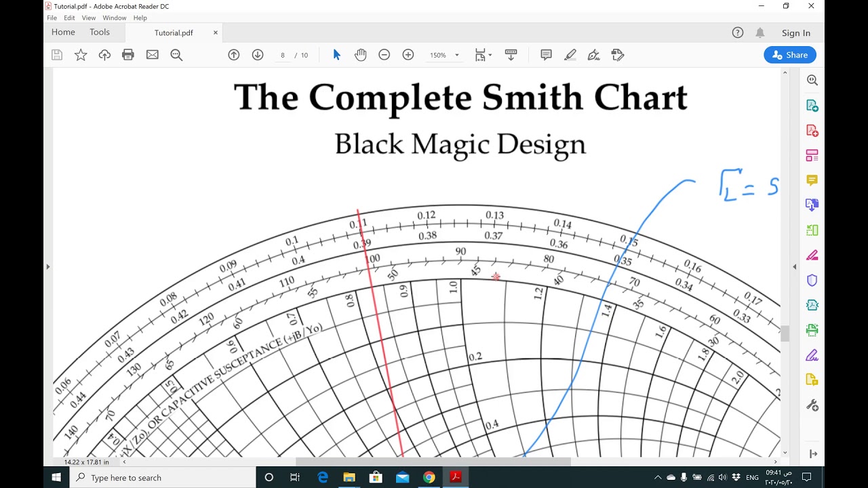This screenshot has width=868, height=488.
Task: Open Organize/Edit layout pink tool
Action: 812,155
